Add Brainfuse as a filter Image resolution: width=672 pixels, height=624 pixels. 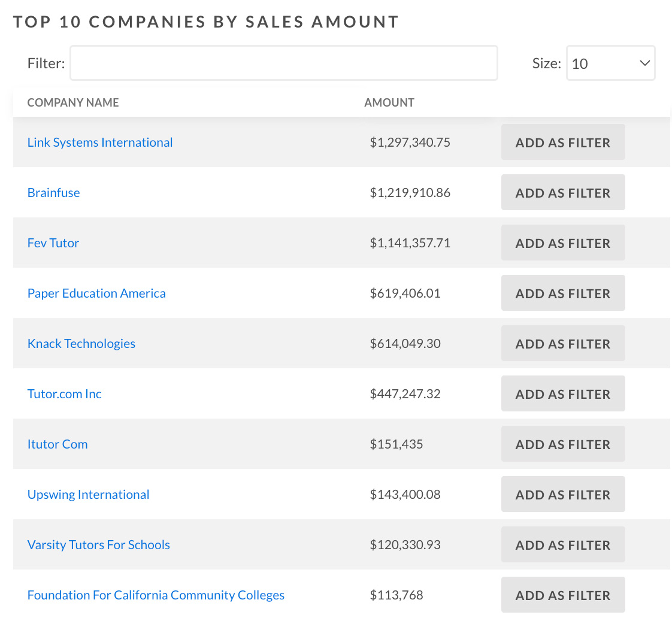(x=562, y=193)
